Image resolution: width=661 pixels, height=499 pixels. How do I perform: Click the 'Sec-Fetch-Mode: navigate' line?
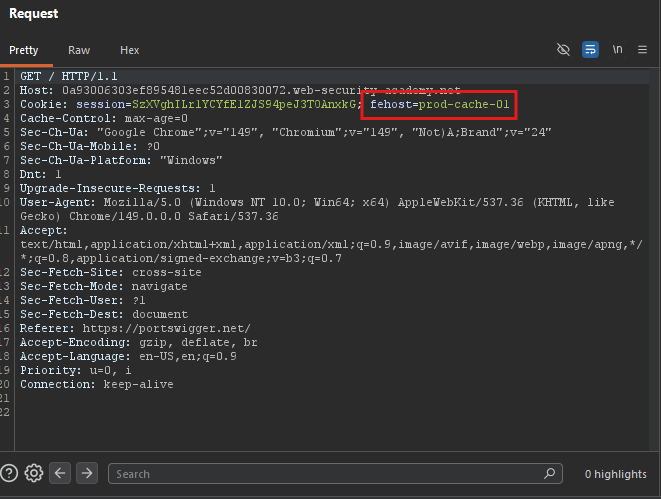(x=104, y=286)
